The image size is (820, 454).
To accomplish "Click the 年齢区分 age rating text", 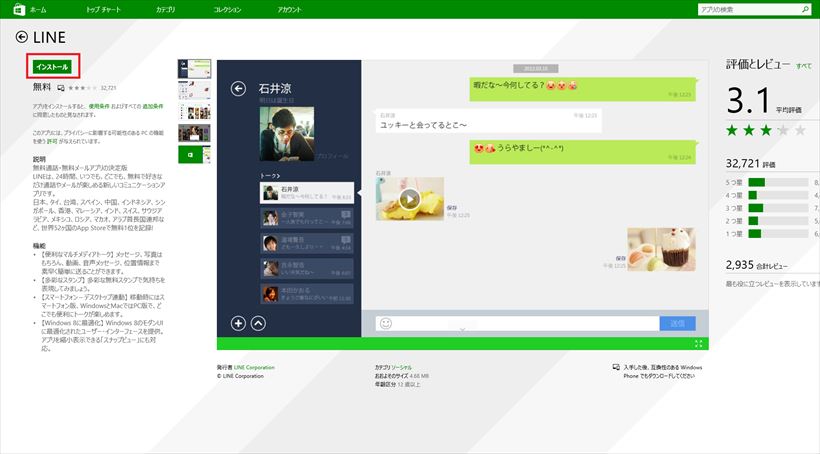I will [397, 384].
